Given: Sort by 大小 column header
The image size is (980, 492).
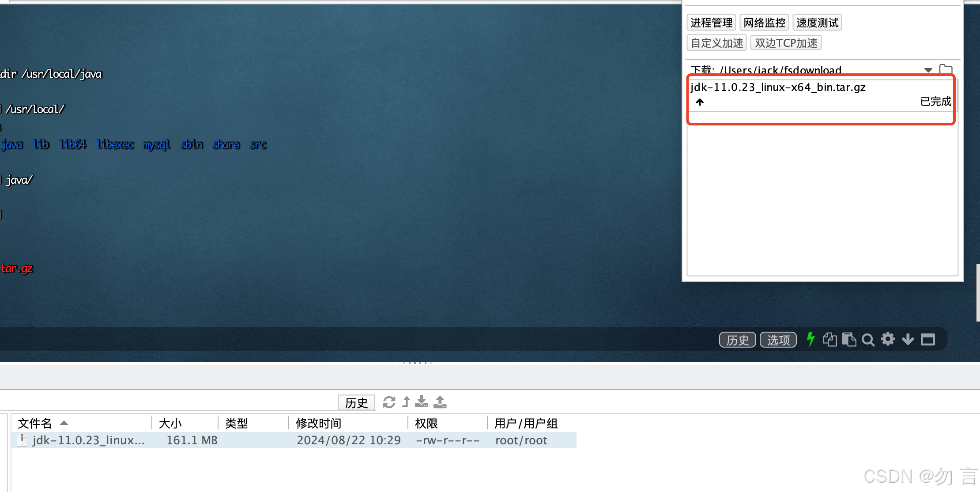Looking at the screenshot, I should coord(185,423).
